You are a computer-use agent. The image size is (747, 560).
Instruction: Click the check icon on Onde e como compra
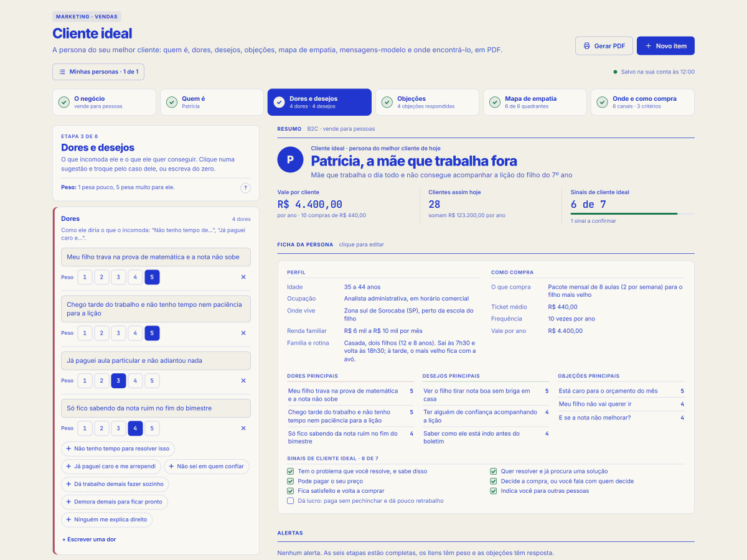coord(603,102)
